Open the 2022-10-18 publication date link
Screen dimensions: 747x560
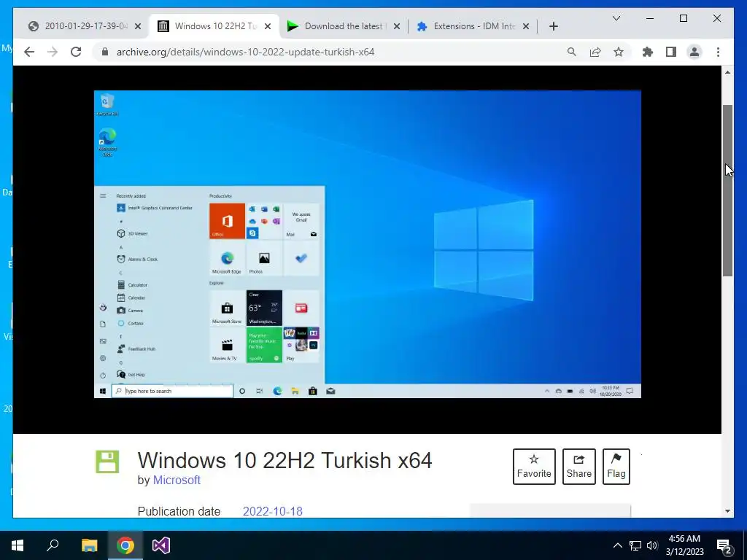pos(273,511)
